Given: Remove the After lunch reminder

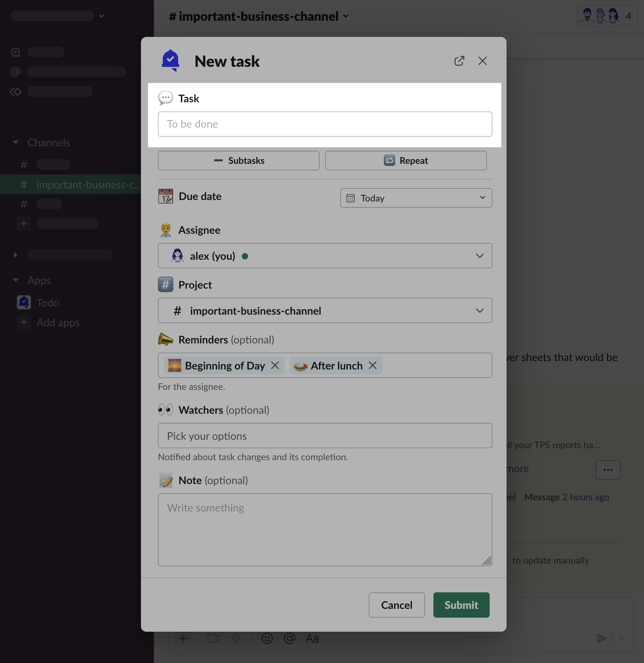Looking at the screenshot, I should click(x=373, y=366).
